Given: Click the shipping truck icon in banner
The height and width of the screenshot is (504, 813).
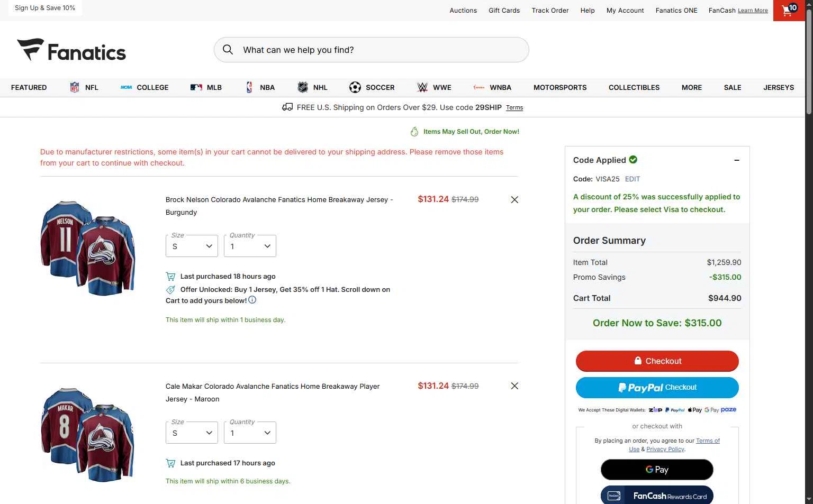Looking at the screenshot, I should pos(287,107).
